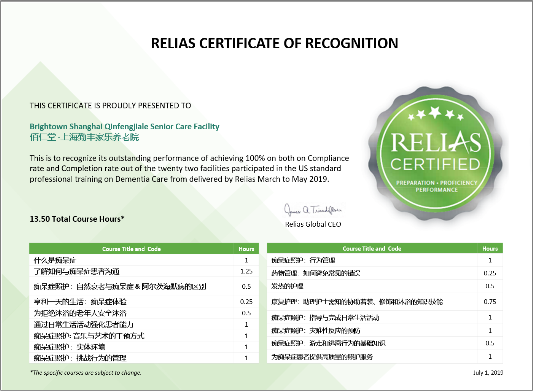
Task: Click the row of stars on the badge
Action: click(435, 114)
